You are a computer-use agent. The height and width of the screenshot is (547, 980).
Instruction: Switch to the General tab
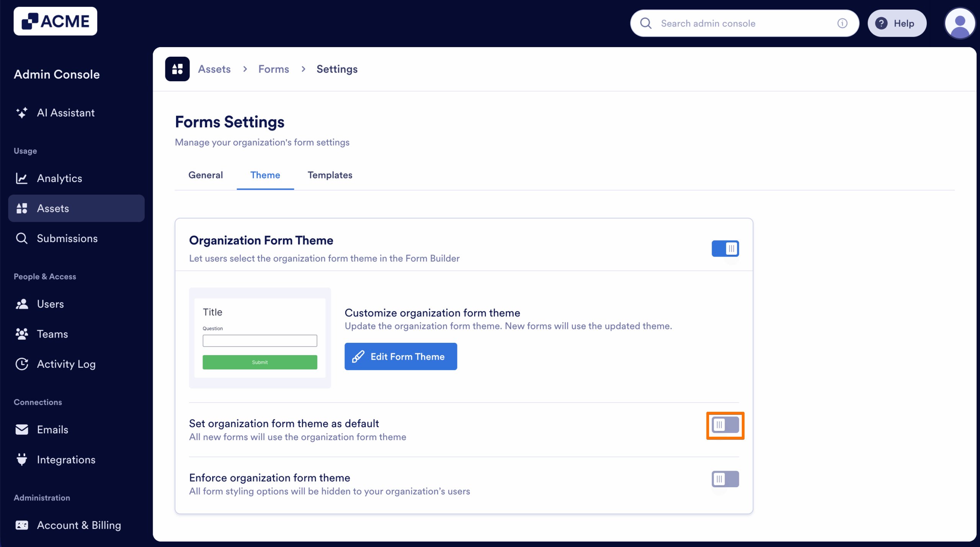coord(206,175)
